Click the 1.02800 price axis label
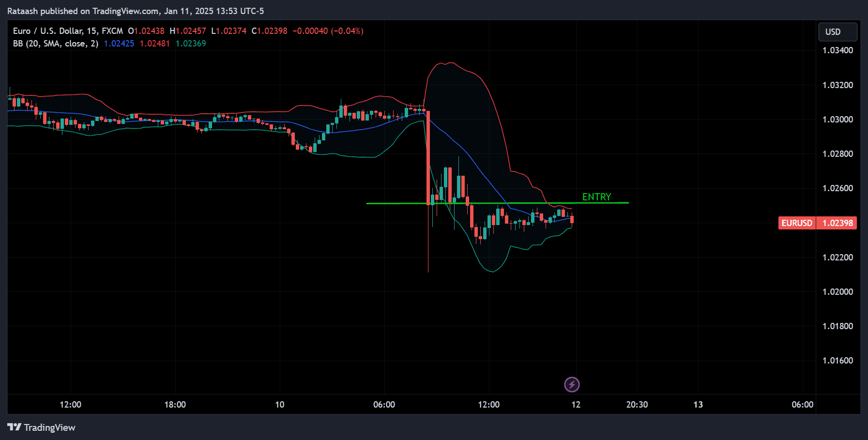Image resolution: width=868 pixels, height=440 pixels. (838, 154)
